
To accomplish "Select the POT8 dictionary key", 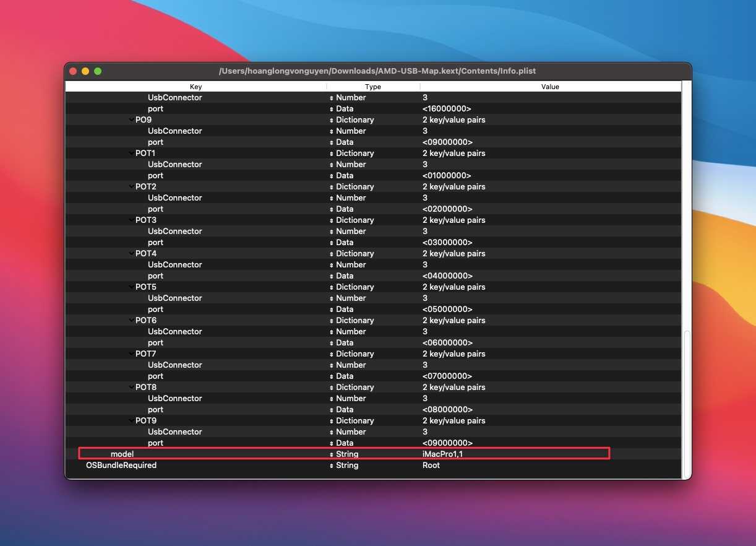I will [x=146, y=388].
